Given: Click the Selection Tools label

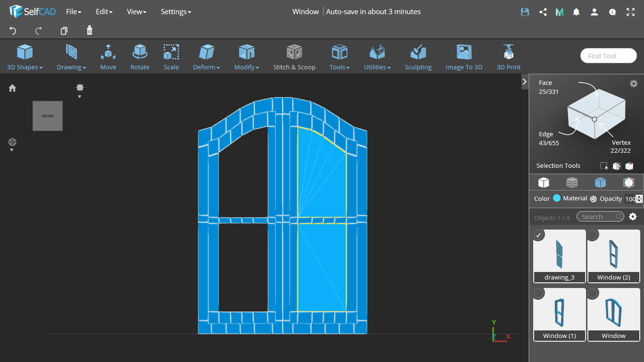Looking at the screenshot, I should pos(558,166).
